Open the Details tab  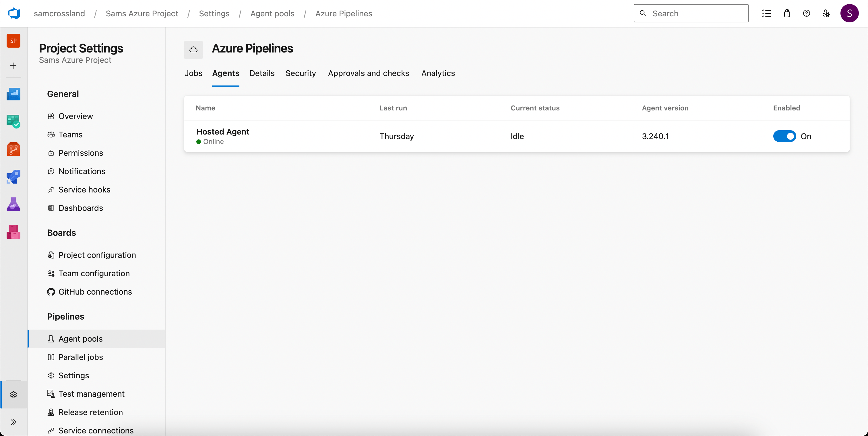pyautogui.click(x=262, y=73)
